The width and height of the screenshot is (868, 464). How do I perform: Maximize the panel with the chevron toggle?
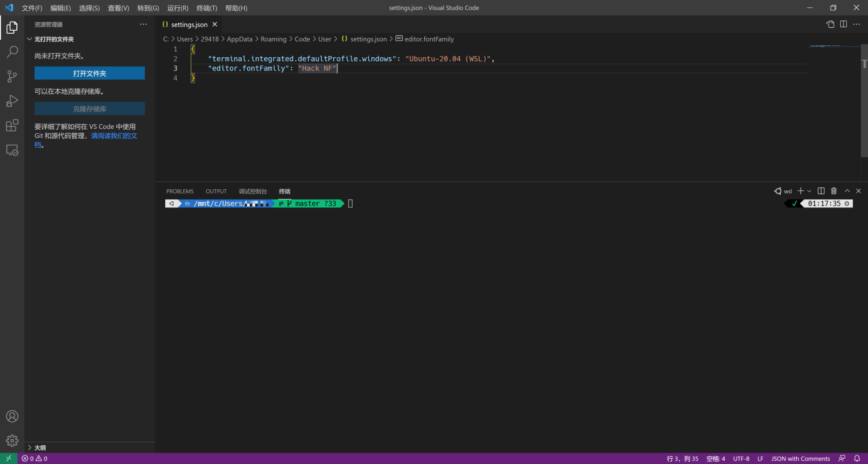click(x=846, y=190)
